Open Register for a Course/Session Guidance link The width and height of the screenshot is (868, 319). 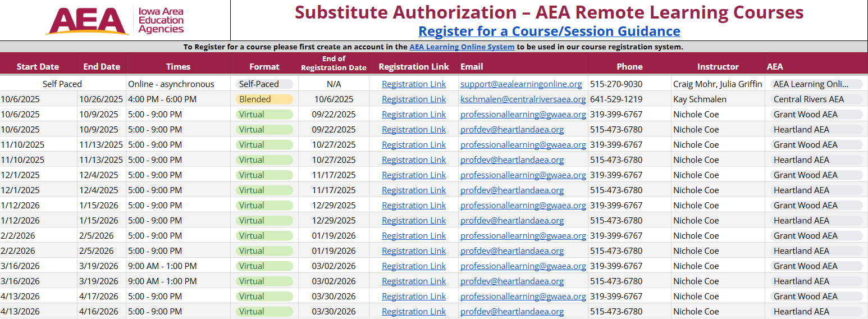549,31
